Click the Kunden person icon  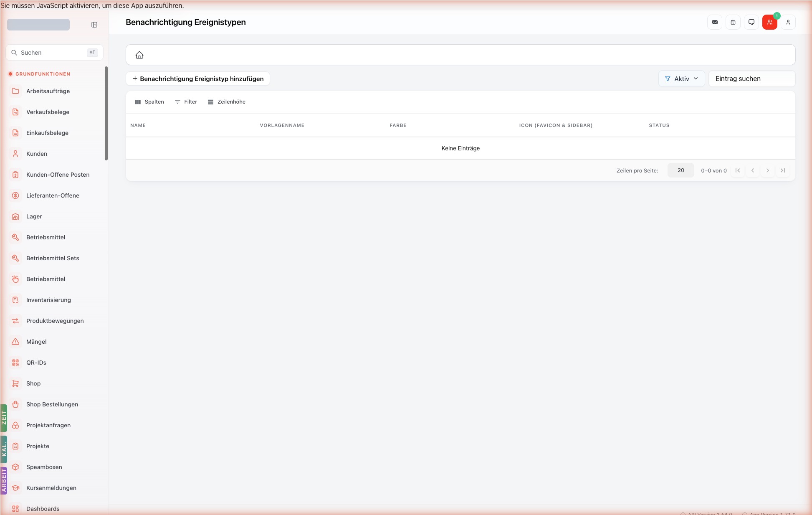(x=15, y=154)
